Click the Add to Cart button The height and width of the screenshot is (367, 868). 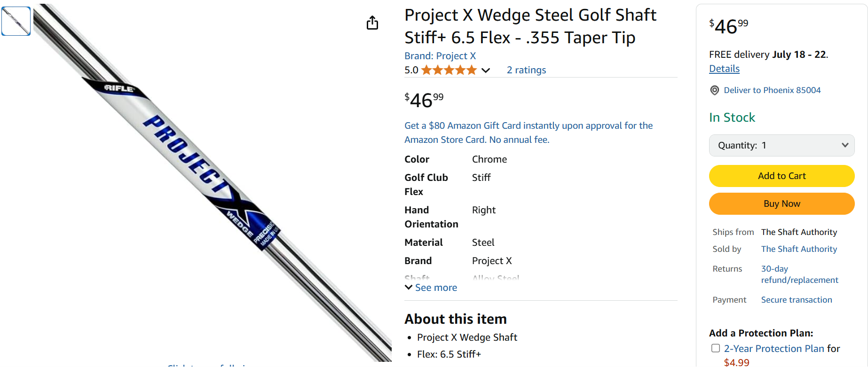point(781,176)
